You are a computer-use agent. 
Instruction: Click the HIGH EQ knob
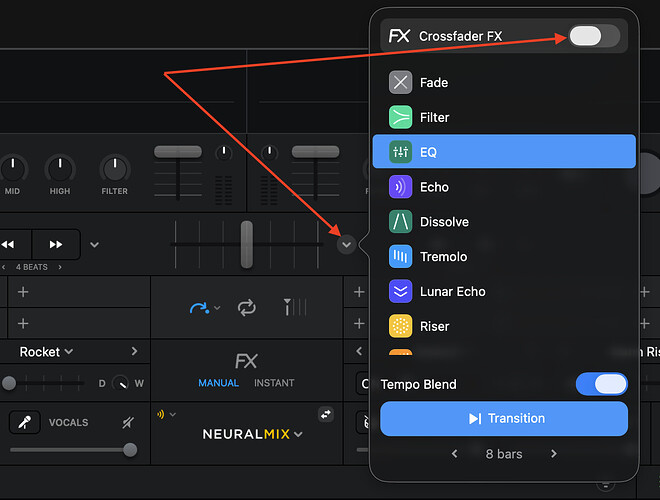click(x=60, y=168)
